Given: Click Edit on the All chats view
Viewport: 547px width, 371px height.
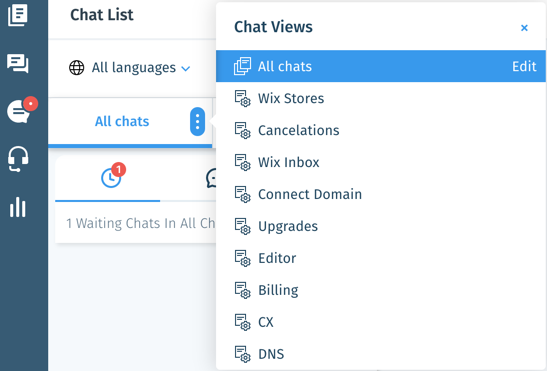Looking at the screenshot, I should (x=524, y=66).
